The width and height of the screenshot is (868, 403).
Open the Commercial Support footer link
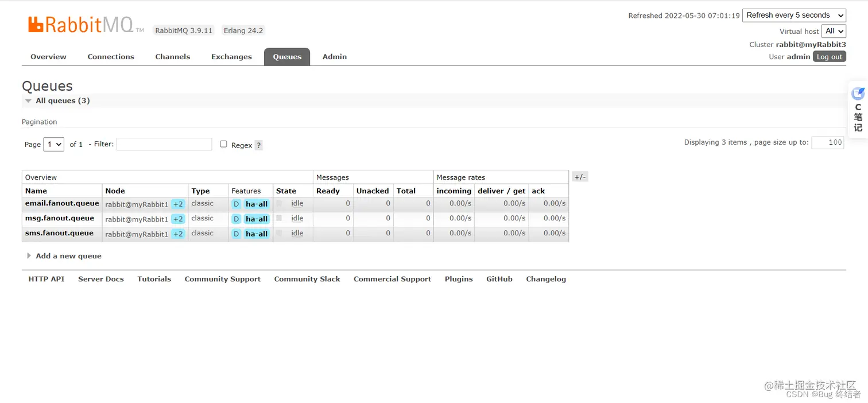pos(392,279)
